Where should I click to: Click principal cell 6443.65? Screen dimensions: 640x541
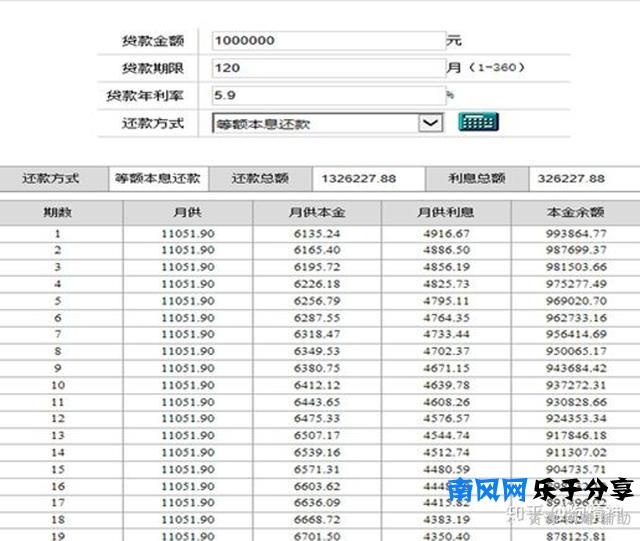[317, 402]
